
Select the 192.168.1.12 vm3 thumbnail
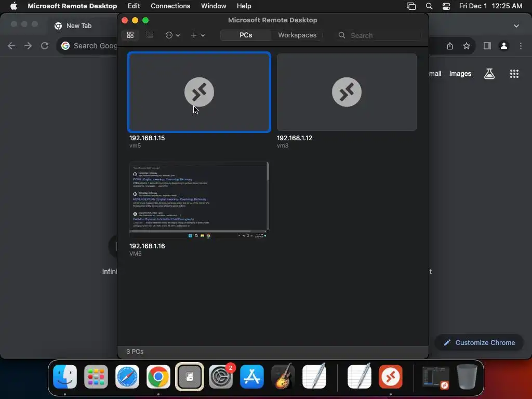pos(347,92)
